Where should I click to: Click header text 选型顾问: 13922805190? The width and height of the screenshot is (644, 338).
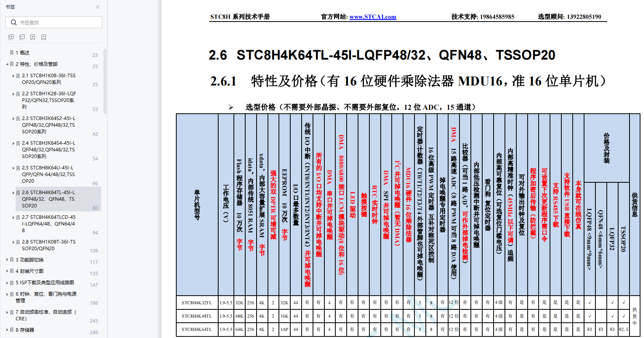(570, 16)
